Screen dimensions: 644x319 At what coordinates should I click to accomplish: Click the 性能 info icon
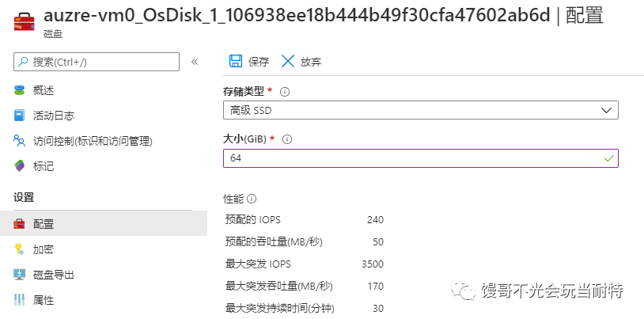252,199
